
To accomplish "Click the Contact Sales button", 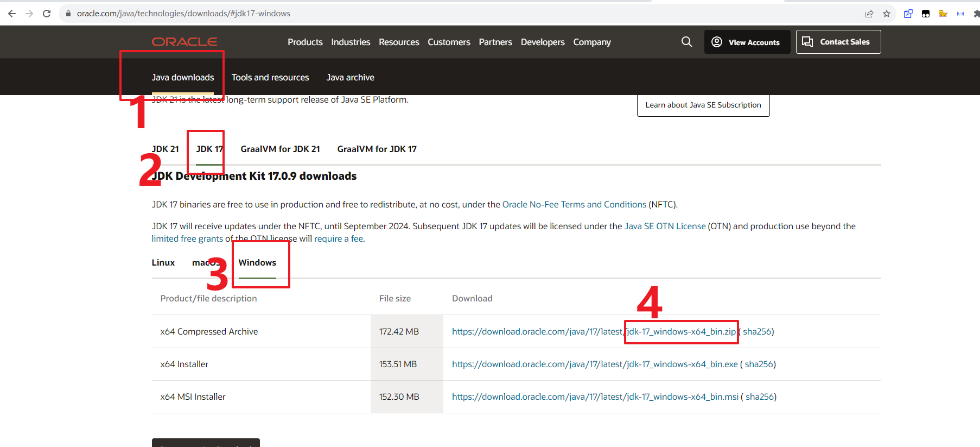I will point(838,42).
